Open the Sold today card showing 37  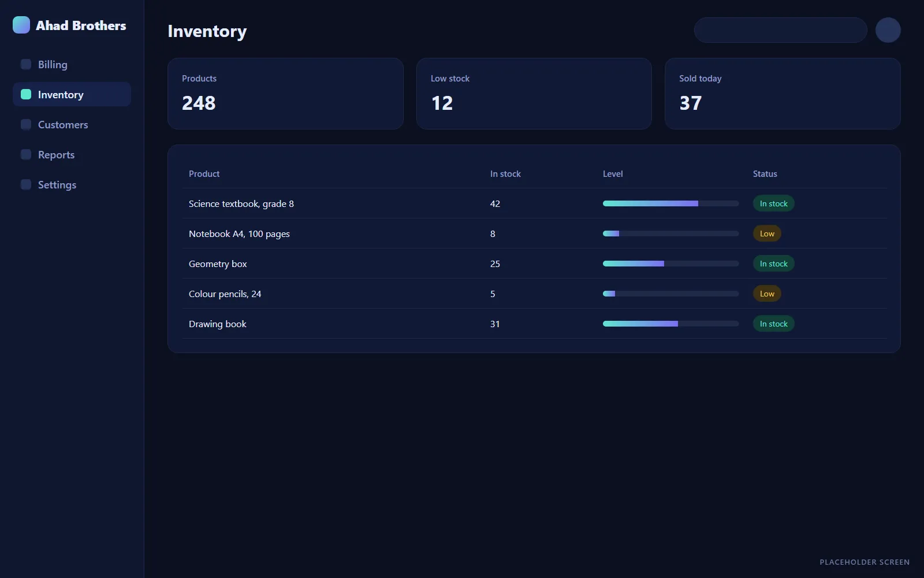pyautogui.click(x=783, y=94)
